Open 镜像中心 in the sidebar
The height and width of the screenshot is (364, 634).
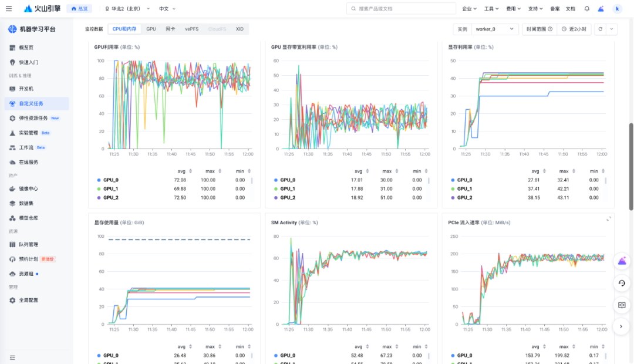pos(28,188)
